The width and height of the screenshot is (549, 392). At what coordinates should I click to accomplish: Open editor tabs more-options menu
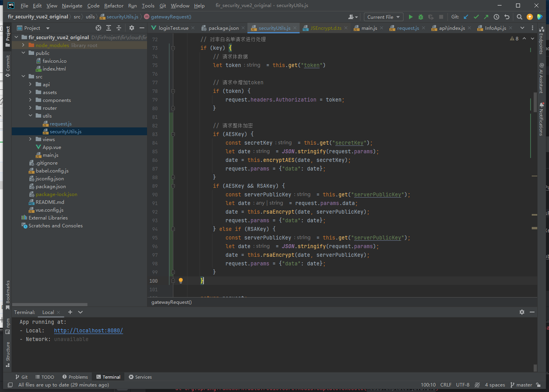533,28
